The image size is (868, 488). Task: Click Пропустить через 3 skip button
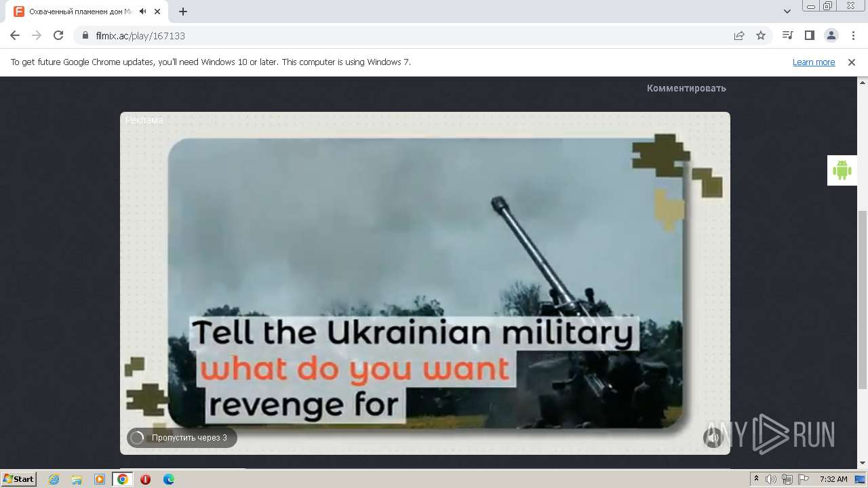pyautogui.click(x=182, y=438)
